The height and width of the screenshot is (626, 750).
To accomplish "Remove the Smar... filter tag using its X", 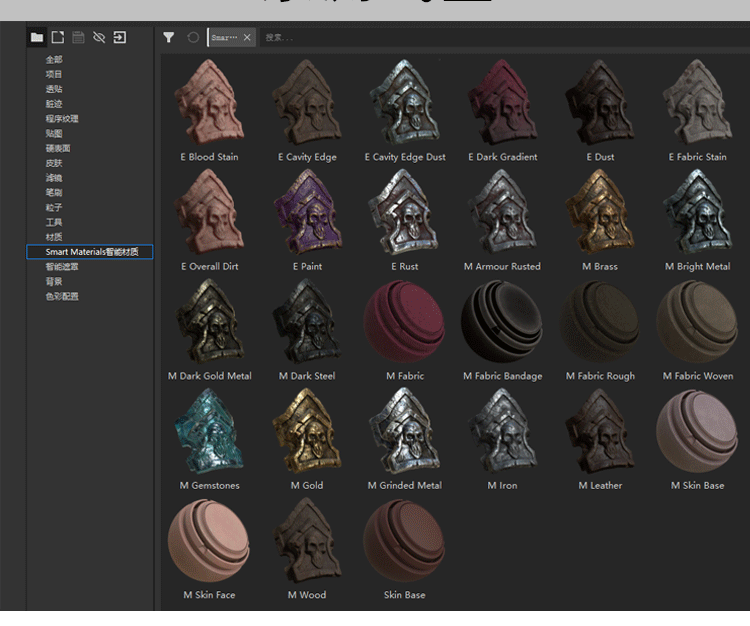I will (x=247, y=37).
